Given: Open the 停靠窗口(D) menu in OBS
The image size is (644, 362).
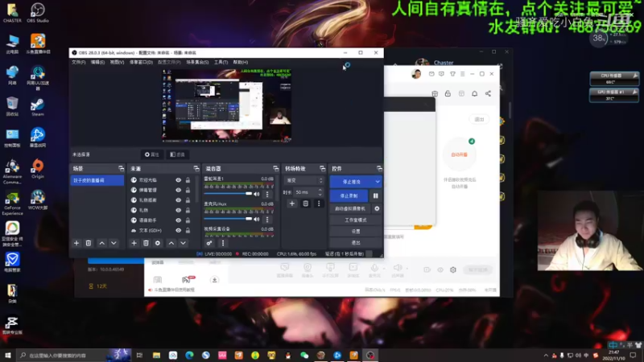Looking at the screenshot, I should [x=141, y=63].
